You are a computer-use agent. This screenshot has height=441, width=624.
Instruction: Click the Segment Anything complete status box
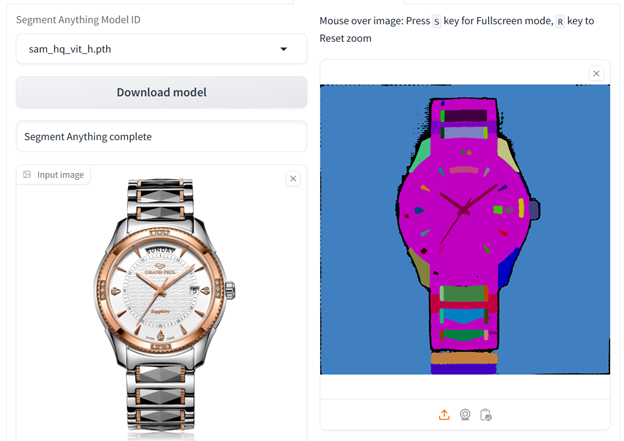coord(161,136)
